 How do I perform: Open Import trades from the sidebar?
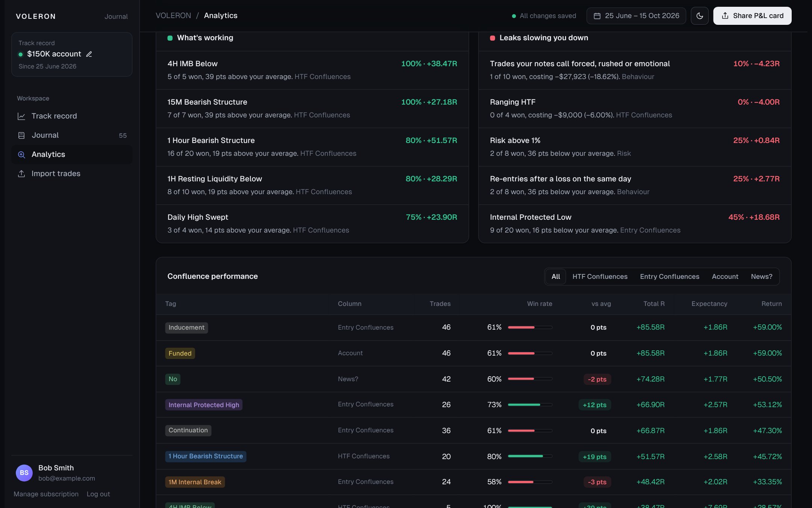[x=72, y=173]
